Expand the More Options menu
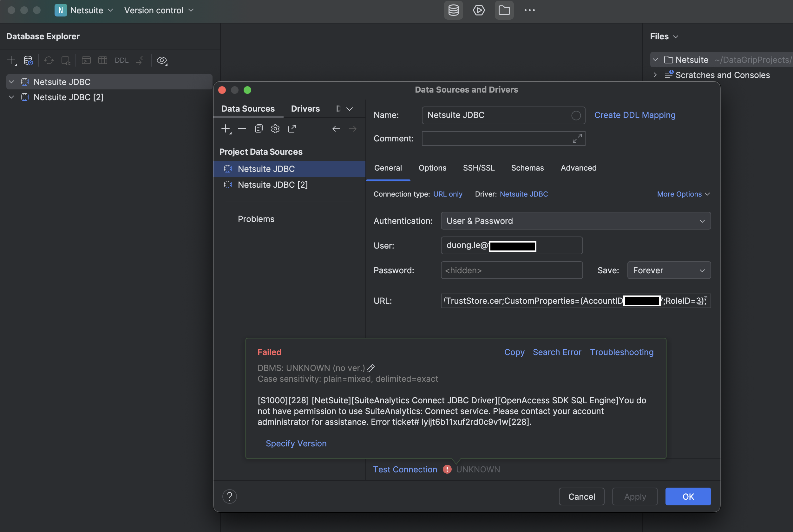 (683, 194)
